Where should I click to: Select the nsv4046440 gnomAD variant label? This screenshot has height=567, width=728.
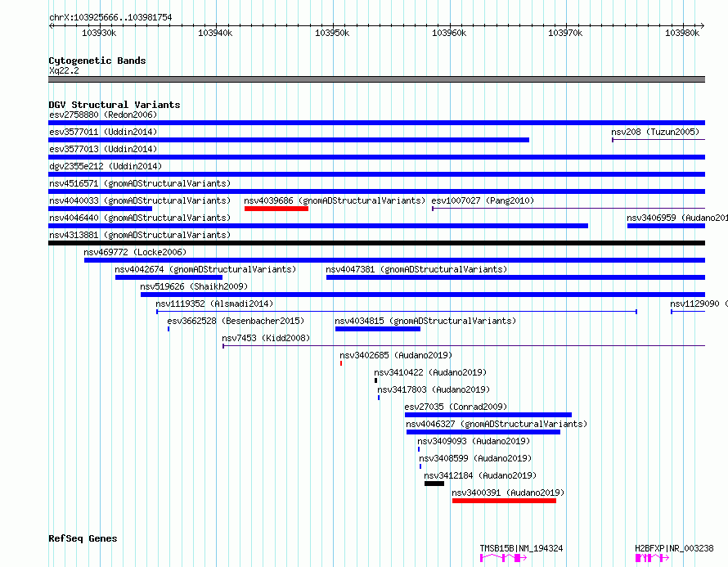(x=140, y=218)
